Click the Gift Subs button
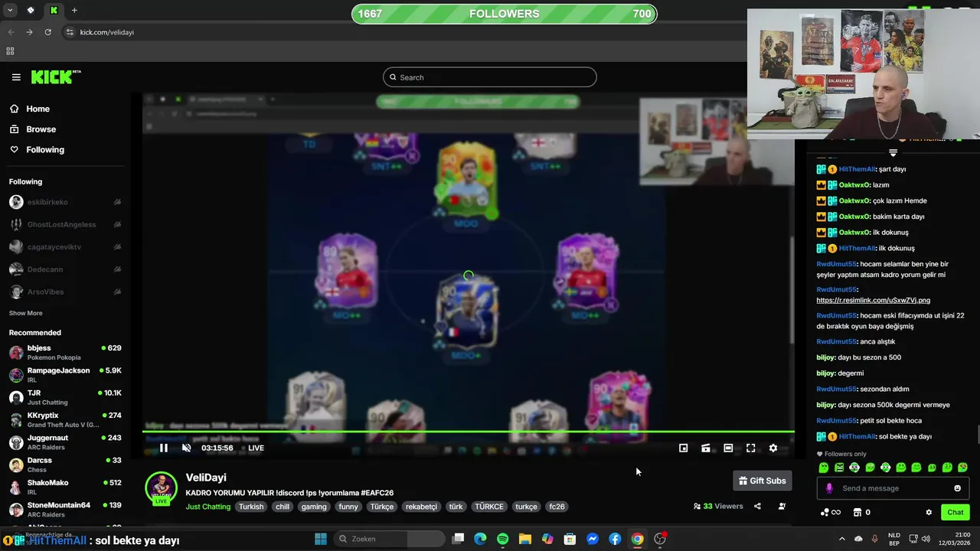Image resolution: width=980 pixels, height=551 pixels. (x=763, y=481)
